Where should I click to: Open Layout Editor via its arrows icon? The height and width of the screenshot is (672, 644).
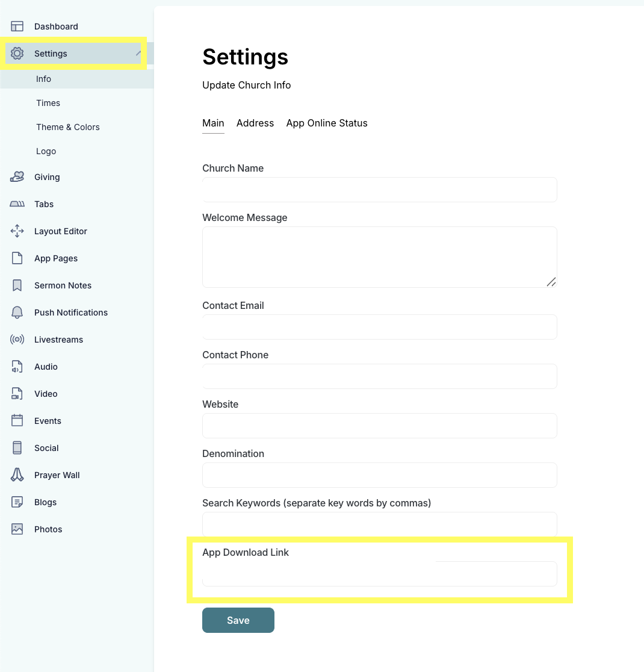17,231
